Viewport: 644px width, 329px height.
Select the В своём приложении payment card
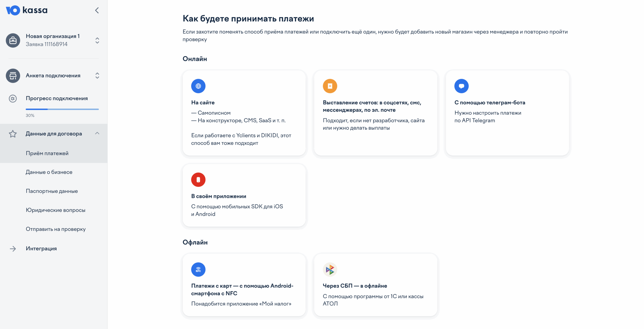pos(244,195)
